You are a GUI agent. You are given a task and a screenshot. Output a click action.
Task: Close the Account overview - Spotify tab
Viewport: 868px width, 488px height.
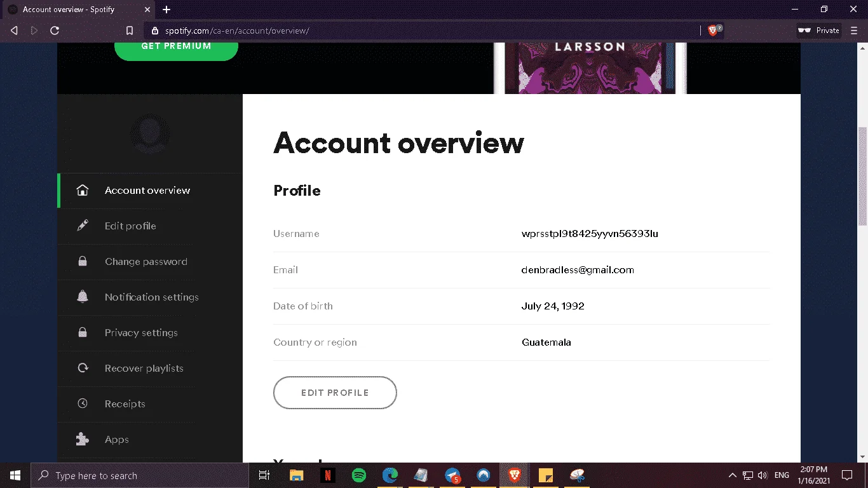(147, 10)
